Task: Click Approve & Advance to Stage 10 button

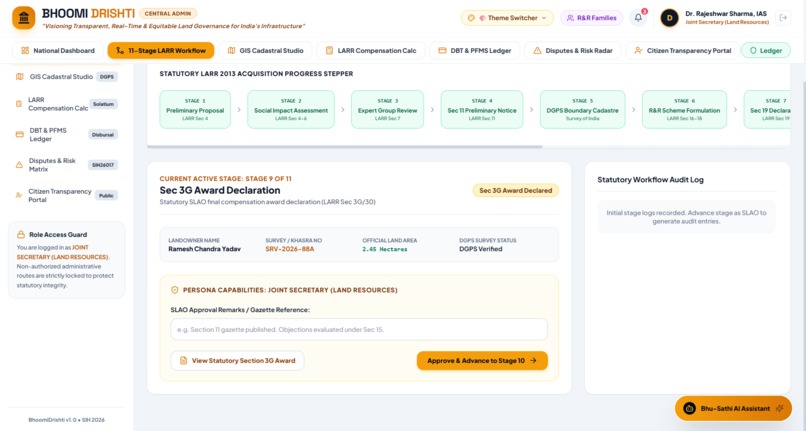Action: pyautogui.click(x=482, y=361)
